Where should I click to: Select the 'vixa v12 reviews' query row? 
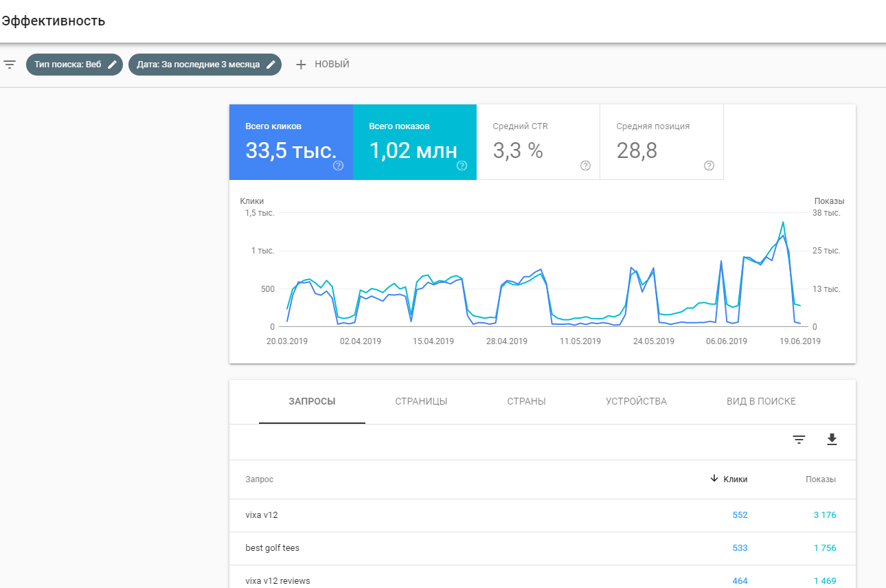(x=543, y=577)
